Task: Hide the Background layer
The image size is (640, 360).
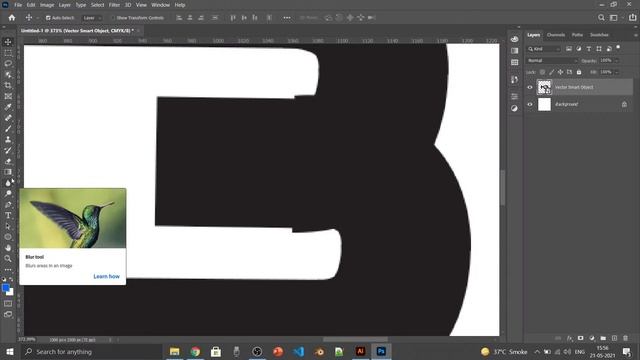Action: pyautogui.click(x=530, y=104)
